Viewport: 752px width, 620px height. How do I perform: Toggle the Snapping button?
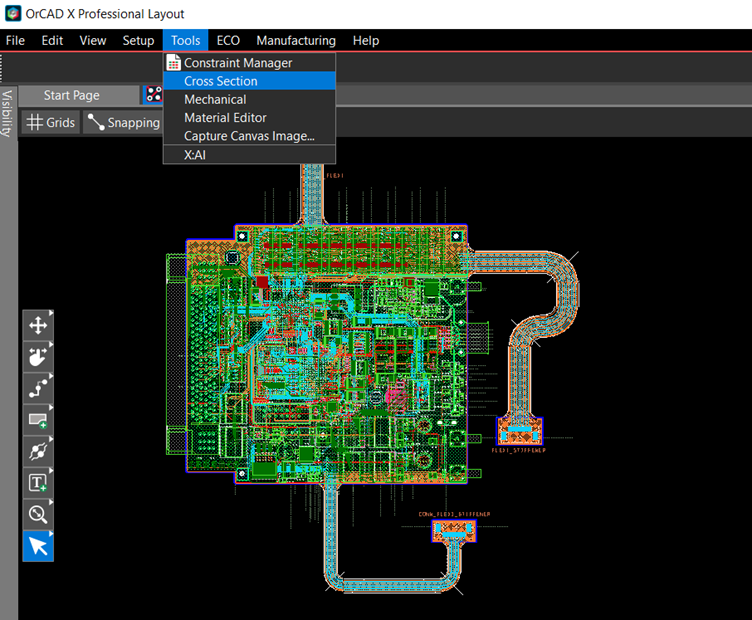click(124, 122)
